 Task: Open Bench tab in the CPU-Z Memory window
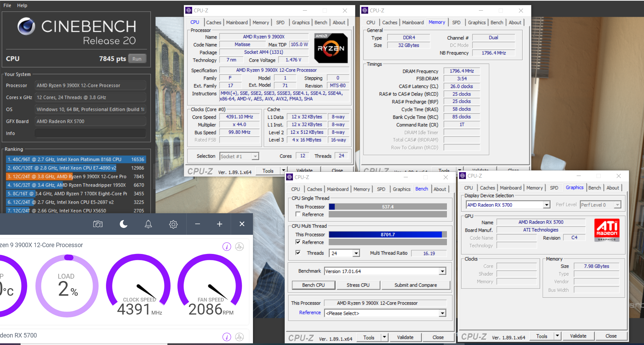(497, 23)
